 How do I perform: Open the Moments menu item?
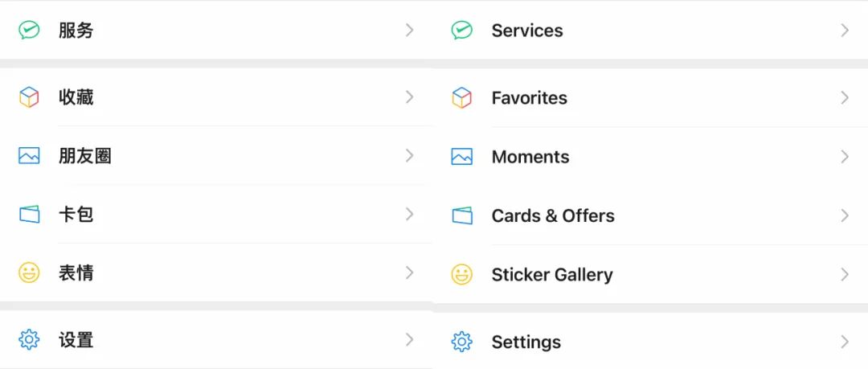(x=530, y=157)
